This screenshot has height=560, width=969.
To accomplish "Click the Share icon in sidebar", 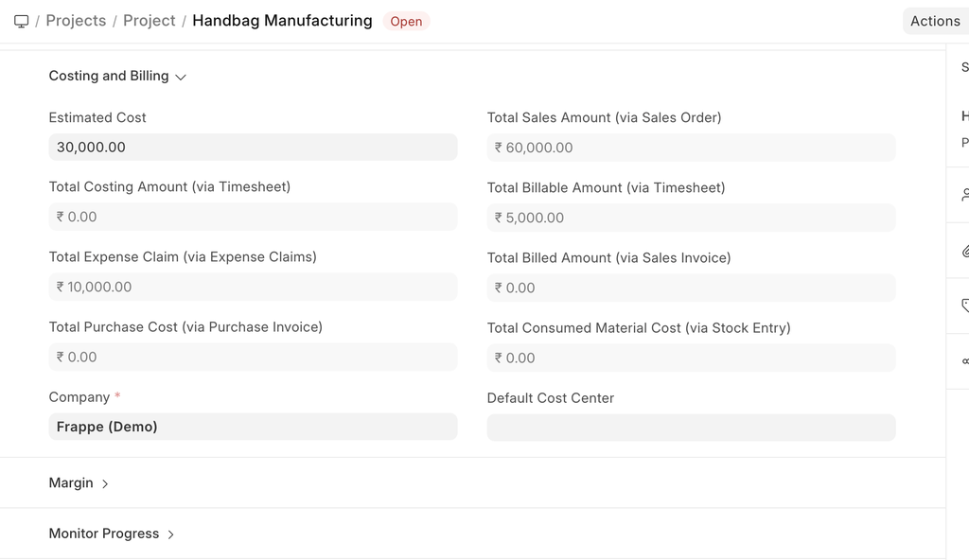I will click(x=964, y=360).
